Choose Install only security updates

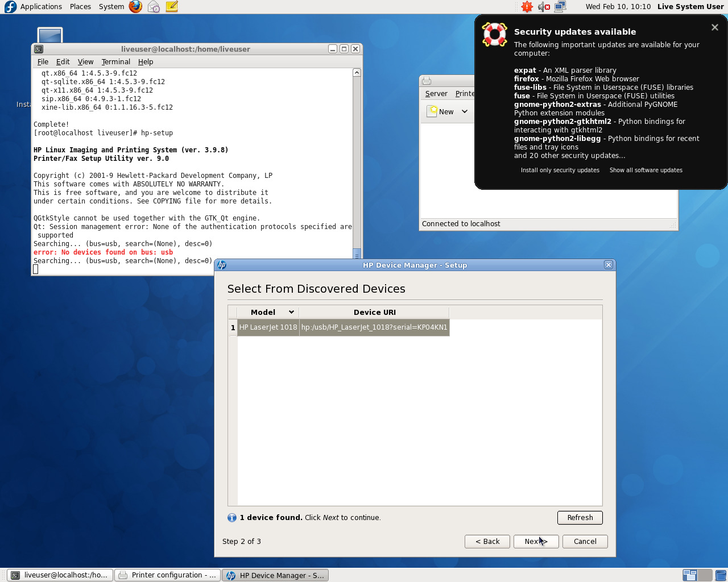tap(560, 170)
